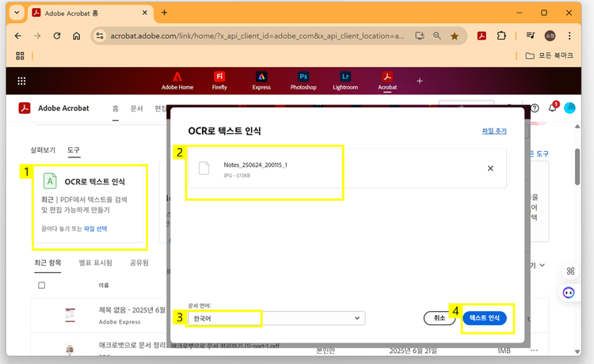594x364 pixels.
Task: Open browser extensions puzzle icon
Action: tap(501, 36)
